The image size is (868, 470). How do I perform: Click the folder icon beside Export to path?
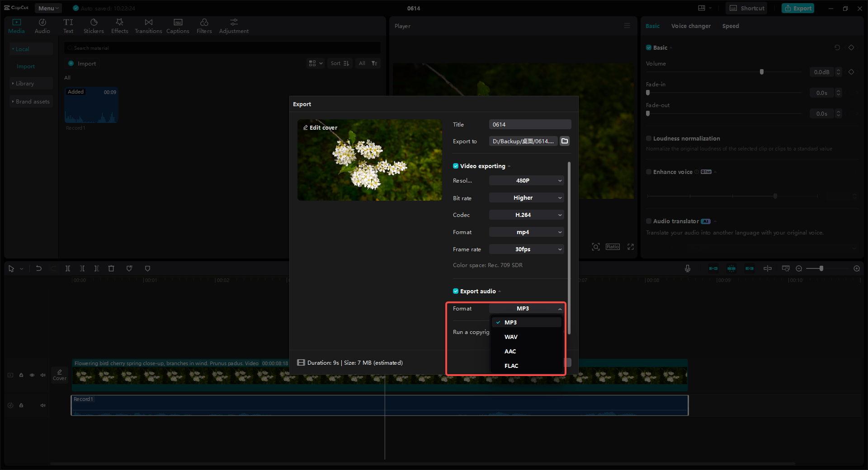pos(565,141)
